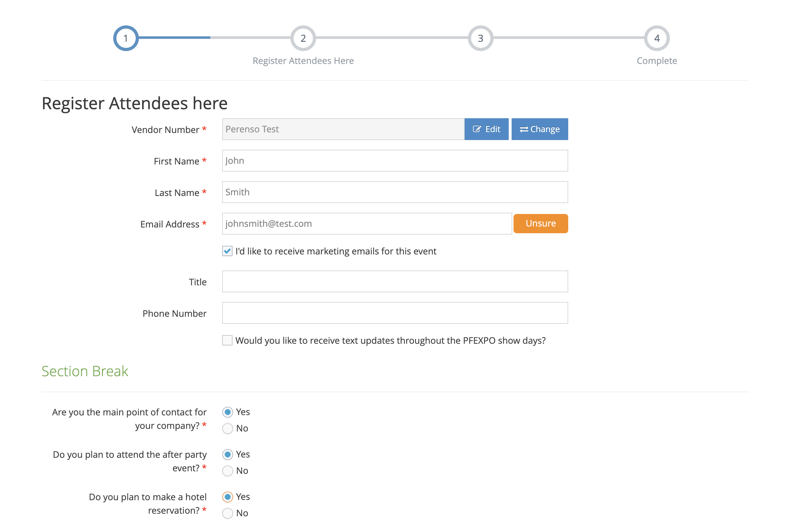Click the First Name field showing John
This screenshot has width=802, height=532.
click(395, 161)
